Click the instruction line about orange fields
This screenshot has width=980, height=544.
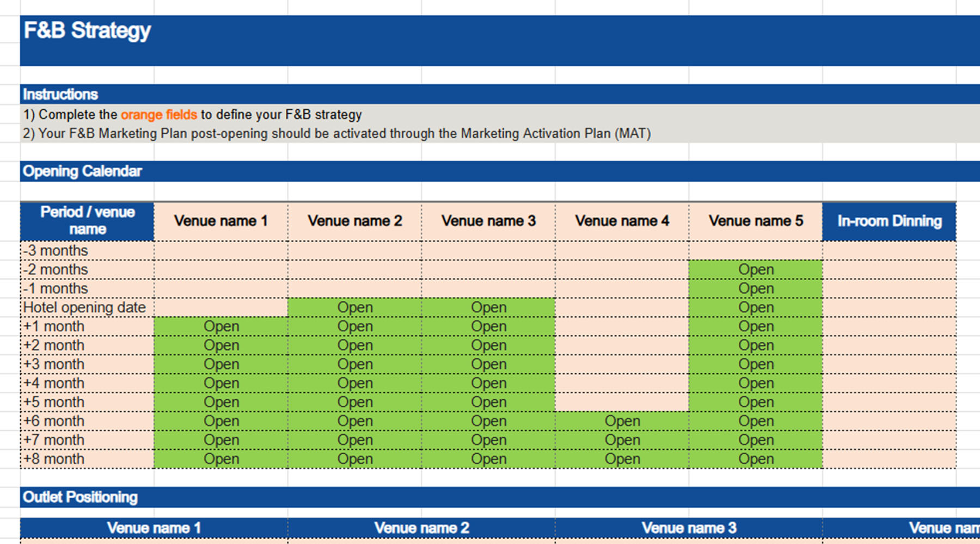tap(192, 115)
